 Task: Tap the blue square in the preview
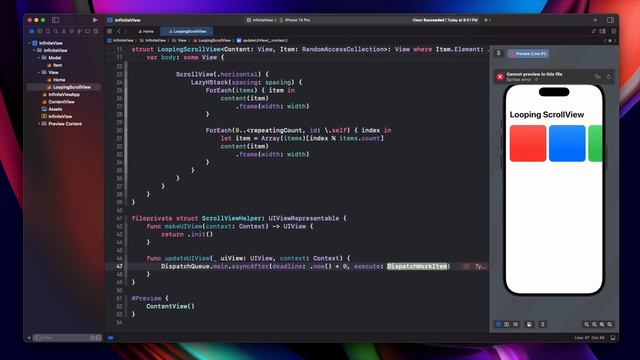click(567, 143)
